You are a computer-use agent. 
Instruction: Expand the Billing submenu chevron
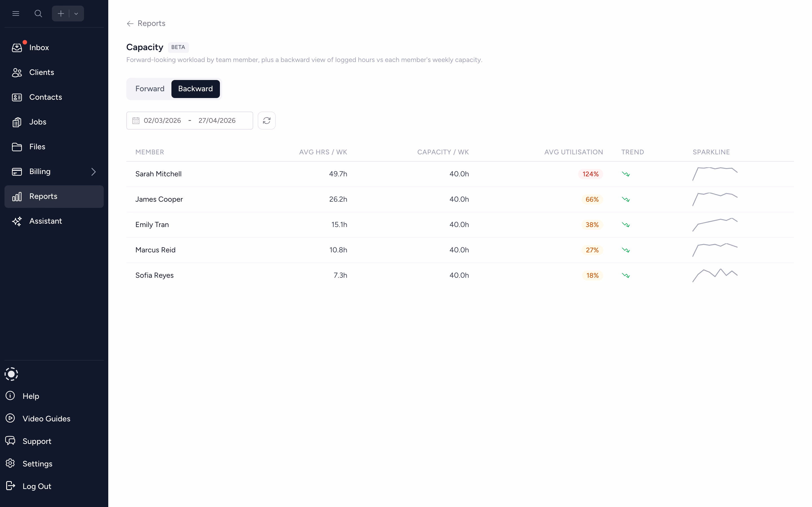click(93, 172)
